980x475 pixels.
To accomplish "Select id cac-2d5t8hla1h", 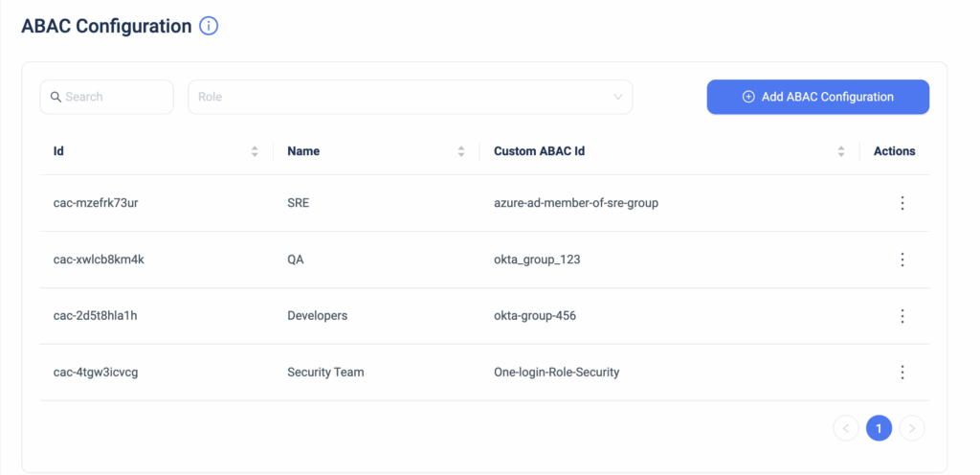I will pos(95,316).
